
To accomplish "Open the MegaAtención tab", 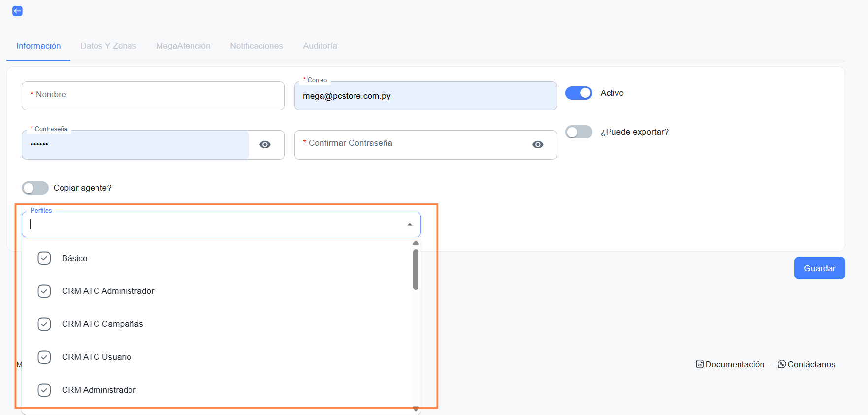I will pyautogui.click(x=183, y=46).
